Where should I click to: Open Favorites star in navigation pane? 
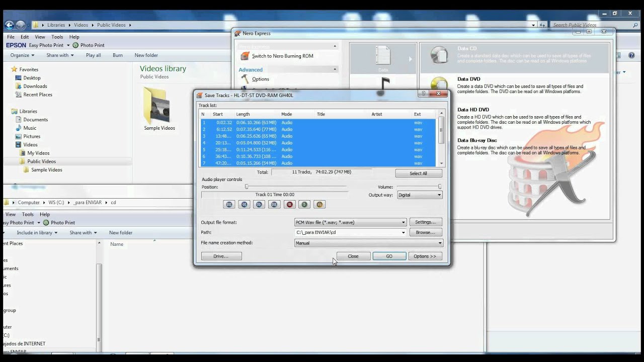pos(15,69)
